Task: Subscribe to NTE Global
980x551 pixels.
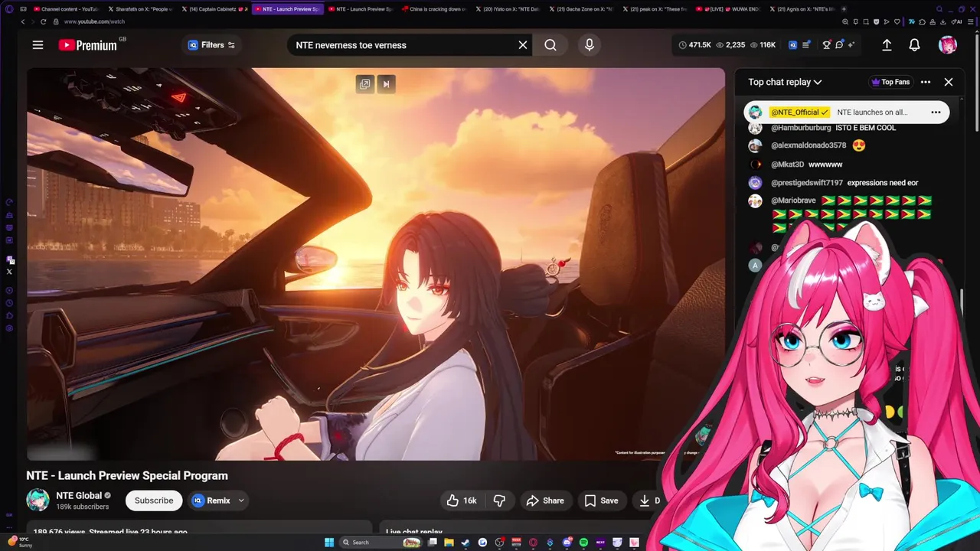Action: pos(154,500)
